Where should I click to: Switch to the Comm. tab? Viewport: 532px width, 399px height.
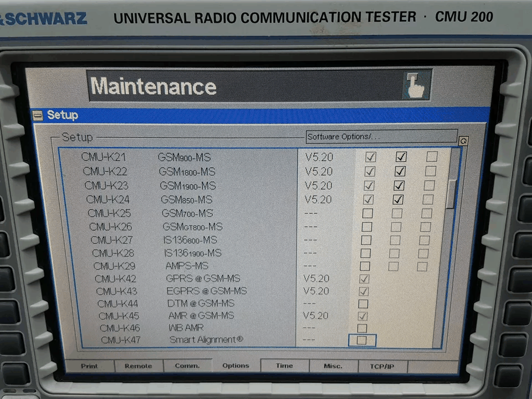tap(187, 366)
